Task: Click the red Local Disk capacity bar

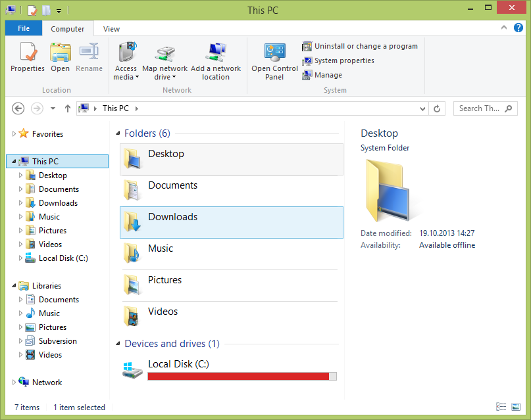Action: (242, 376)
